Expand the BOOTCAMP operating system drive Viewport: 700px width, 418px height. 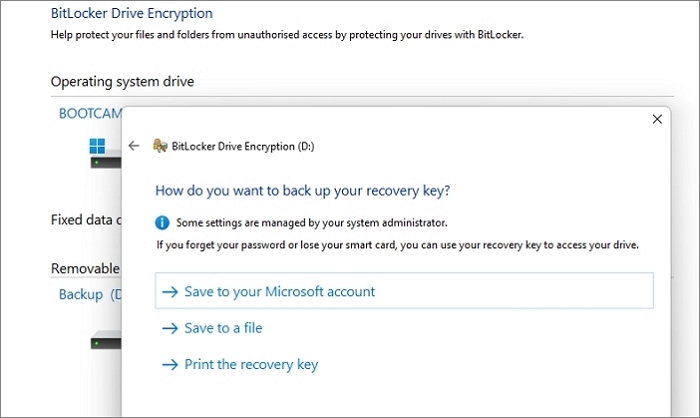88,114
